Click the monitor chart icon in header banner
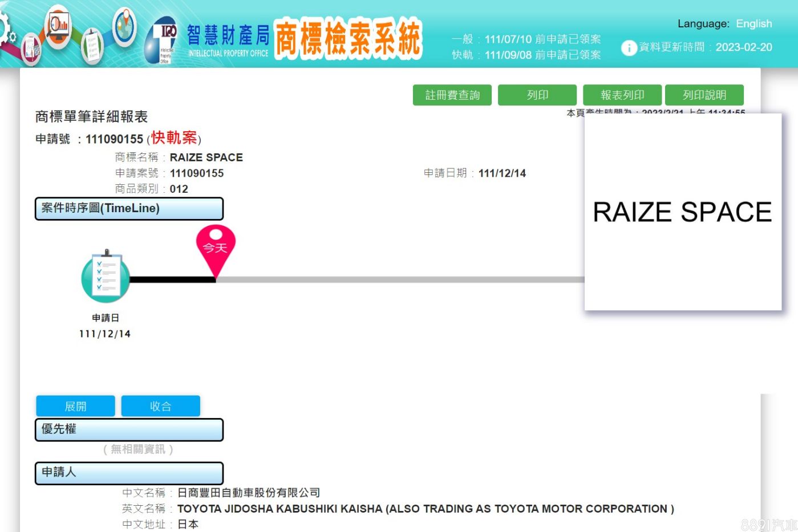798x532 pixels. (x=58, y=26)
